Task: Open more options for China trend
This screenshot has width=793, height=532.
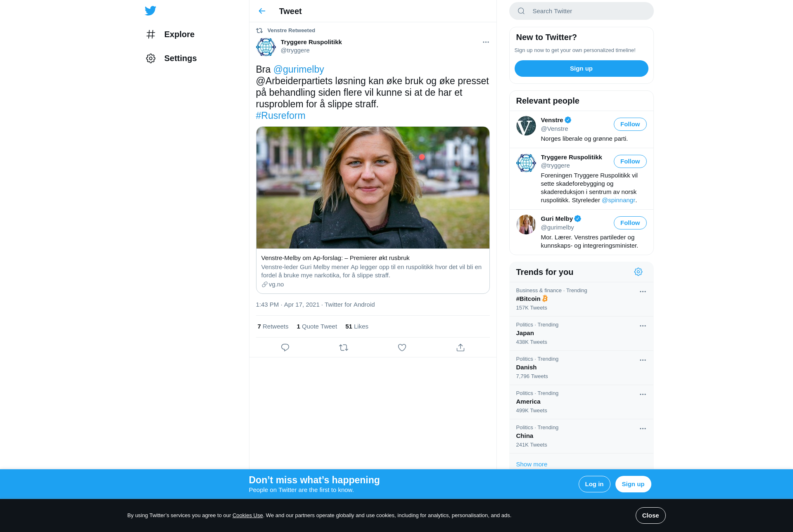Action: click(643, 429)
